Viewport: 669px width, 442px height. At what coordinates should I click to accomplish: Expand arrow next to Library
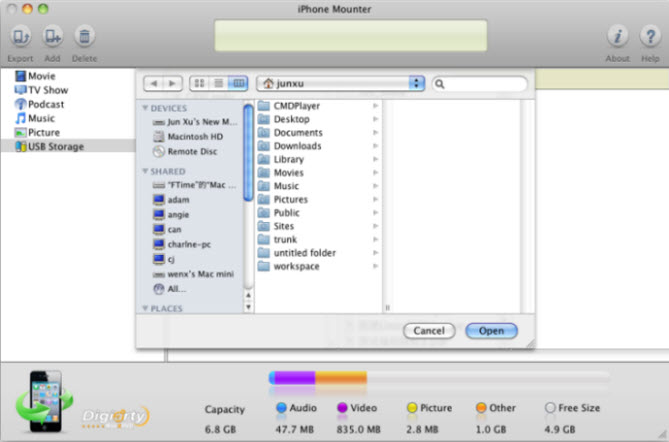pos(375,159)
